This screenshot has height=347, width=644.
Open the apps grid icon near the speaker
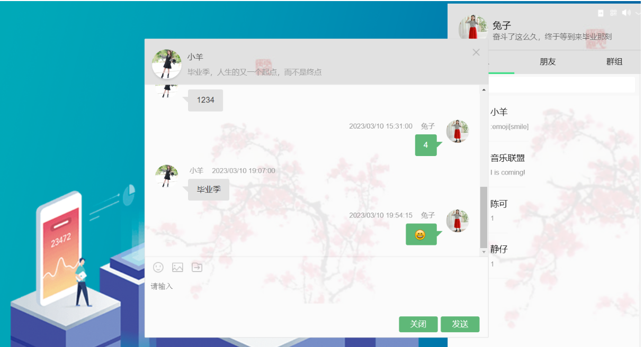pos(613,13)
